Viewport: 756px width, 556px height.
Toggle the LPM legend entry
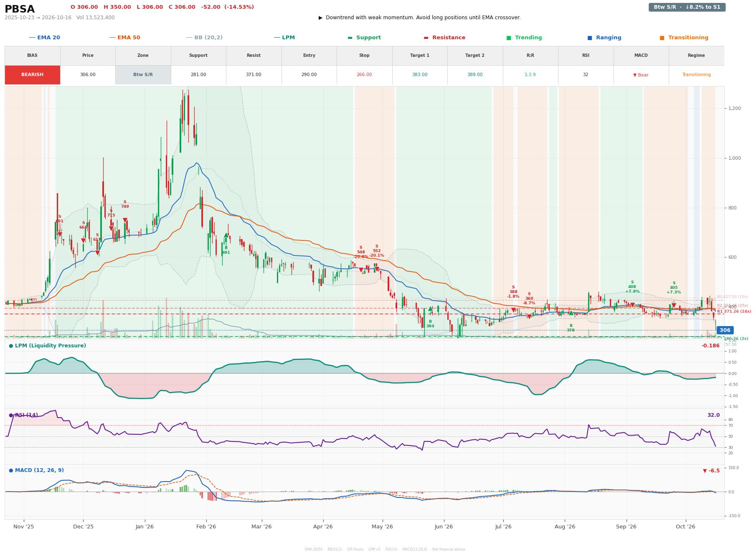pos(284,38)
